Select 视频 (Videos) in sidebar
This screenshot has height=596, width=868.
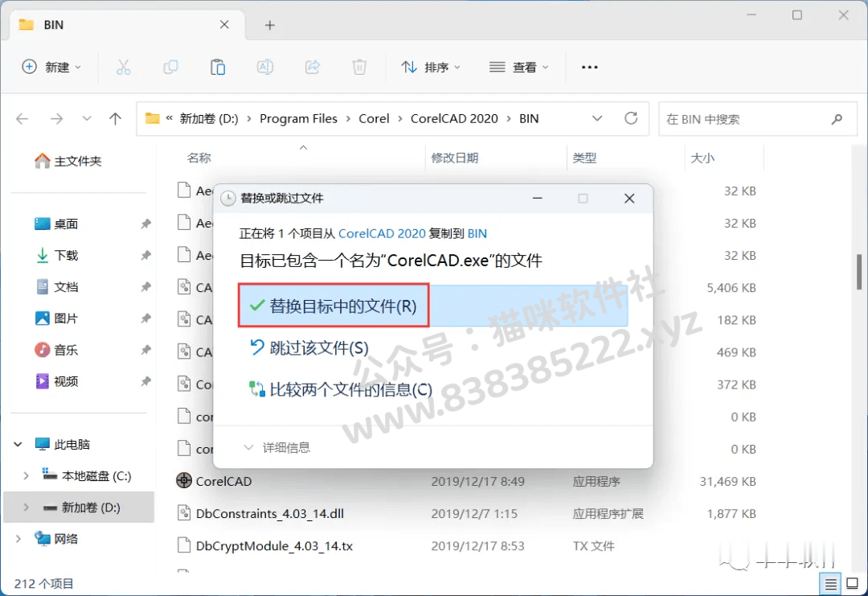click(56, 381)
